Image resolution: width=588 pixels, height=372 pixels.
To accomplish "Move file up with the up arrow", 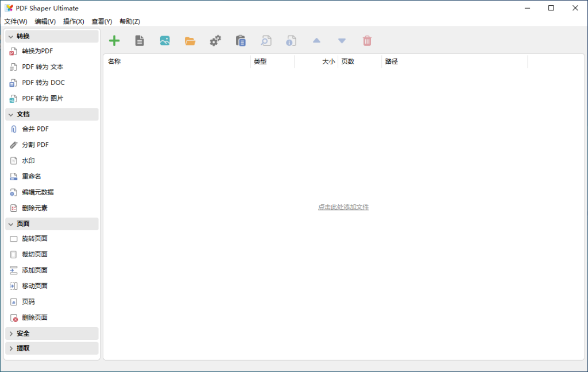I will click(316, 41).
